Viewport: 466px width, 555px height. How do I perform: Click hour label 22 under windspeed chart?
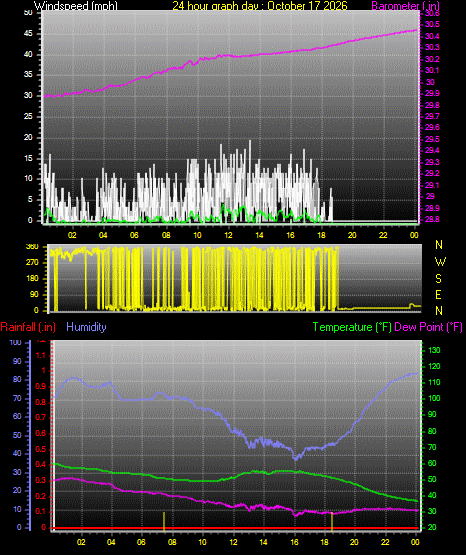pyautogui.click(x=383, y=235)
